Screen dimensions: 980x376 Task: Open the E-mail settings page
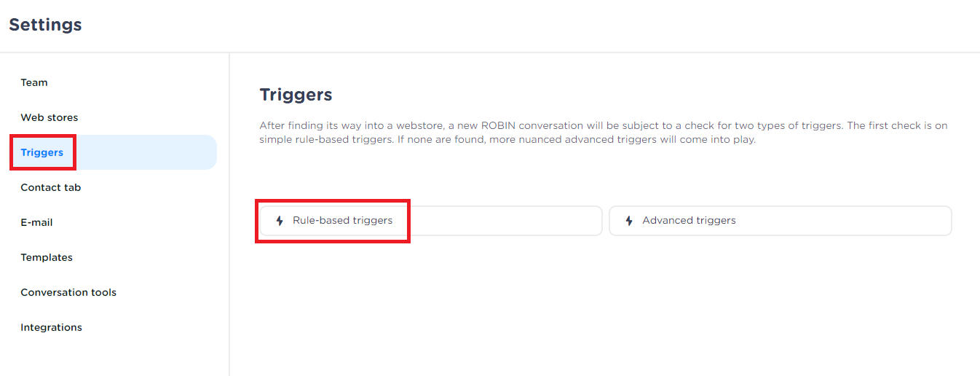[36, 222]
